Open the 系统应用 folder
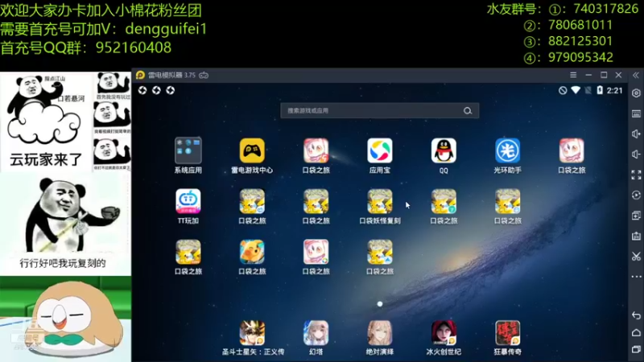Image resolution: width=644 pixels, height=362 pixels. pos(188,150)
